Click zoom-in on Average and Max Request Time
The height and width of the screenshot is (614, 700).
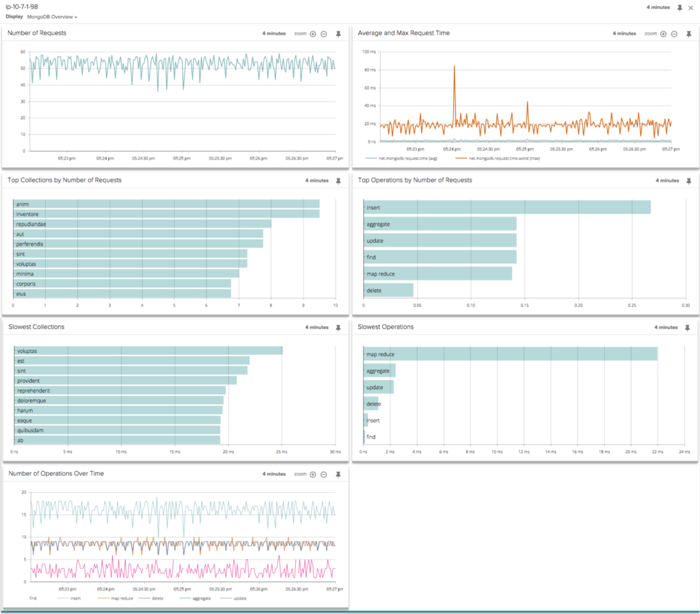(662, 33)
